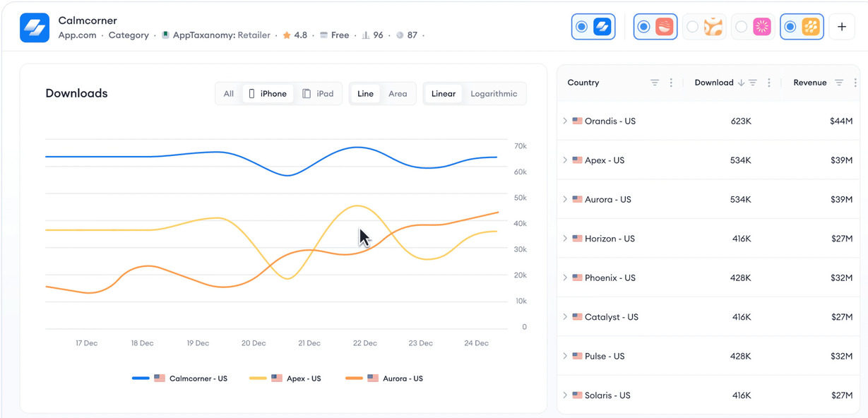
Task: Click the AppTaxonomy green badge icon
Action: [x=165, y=35]
